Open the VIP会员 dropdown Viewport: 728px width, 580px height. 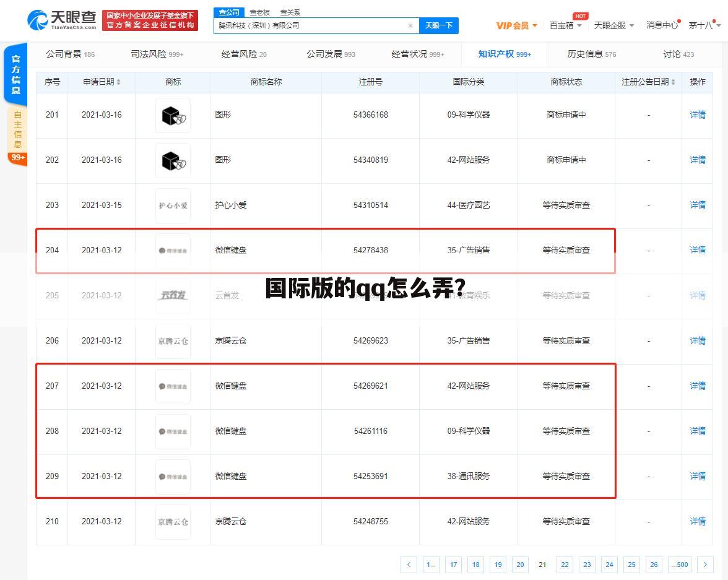tap(516, 25)
